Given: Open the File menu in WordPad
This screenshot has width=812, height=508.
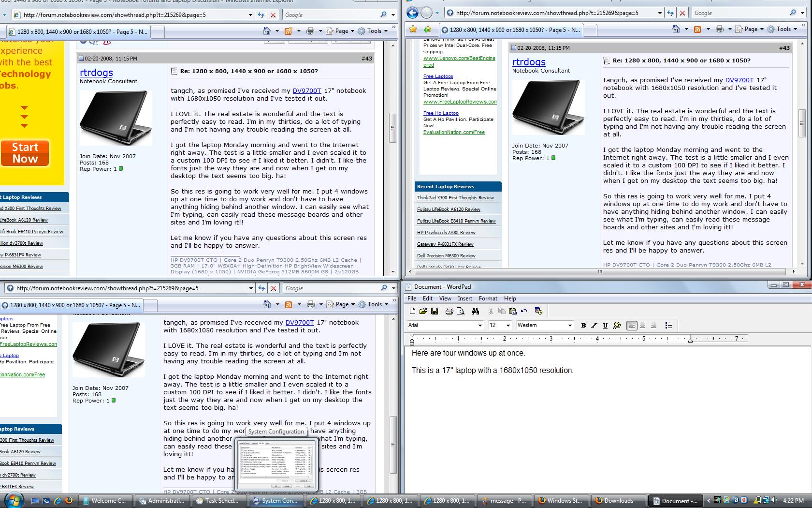Looking at the screenshot, I should 412,299.
